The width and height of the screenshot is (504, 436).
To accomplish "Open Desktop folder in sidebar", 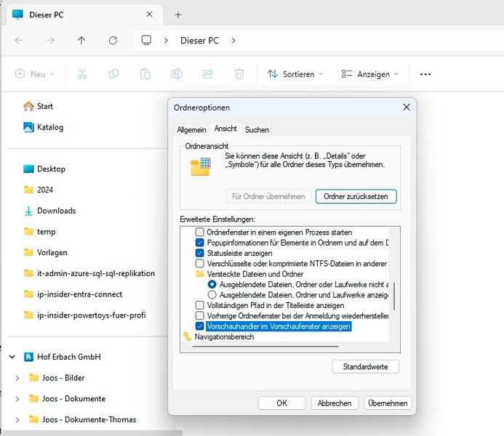I will pos(44,169).
